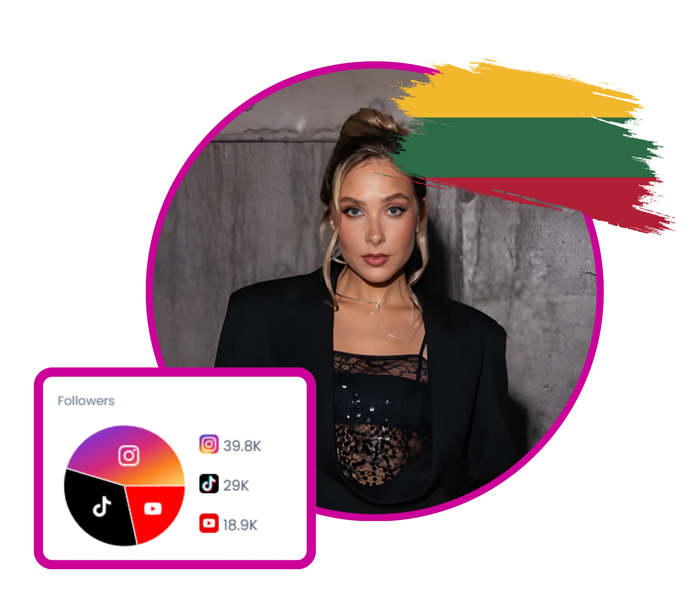Select the white TikTok logo in pie chart

[x=102, y=506]
